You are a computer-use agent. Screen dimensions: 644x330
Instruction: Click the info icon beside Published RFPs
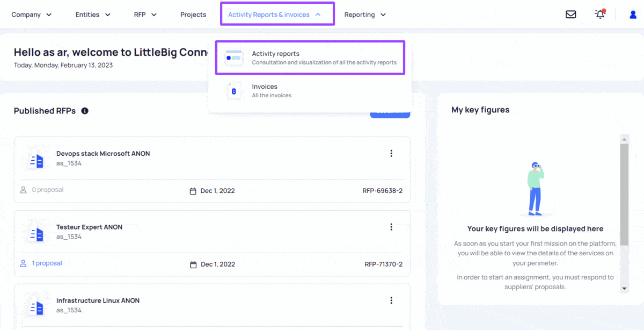[x=85, y=111]
